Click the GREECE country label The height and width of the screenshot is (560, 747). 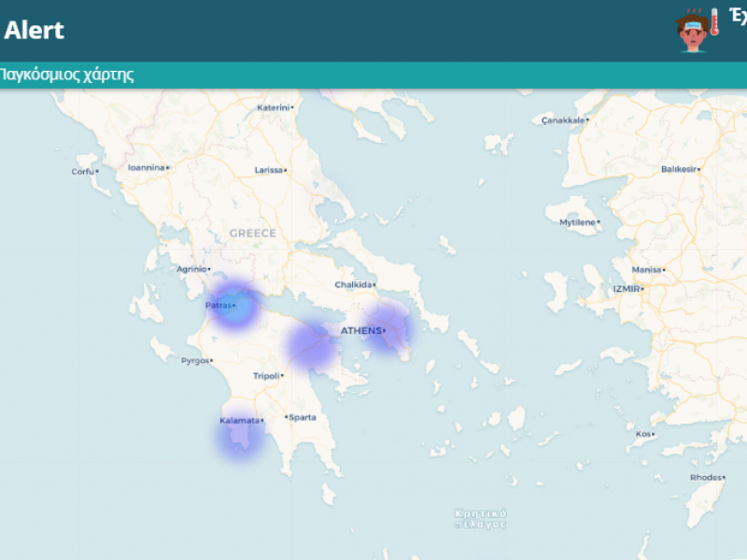[x=253, y=233]
